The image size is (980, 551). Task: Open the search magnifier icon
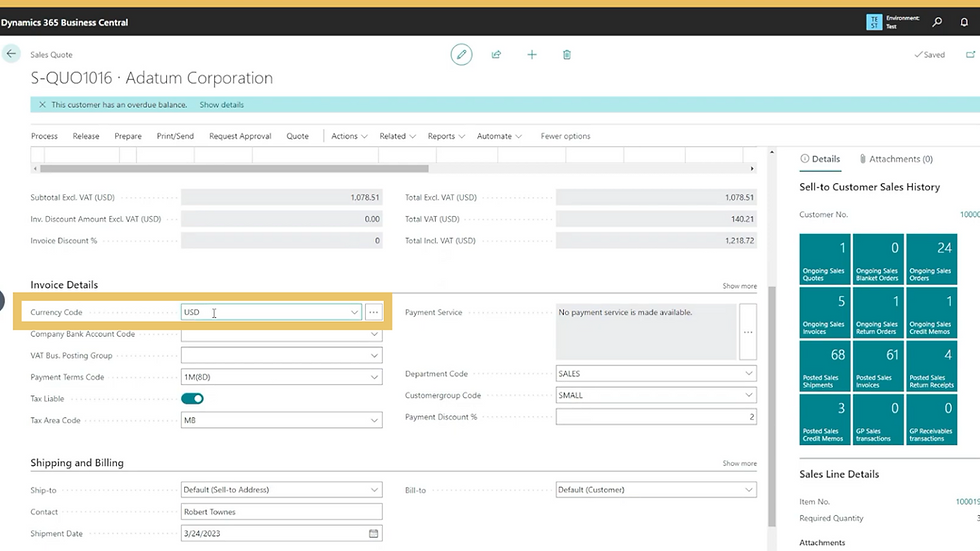(937, 22)
